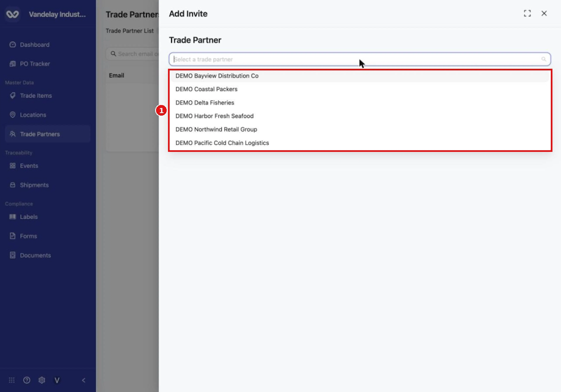Open the Dashboard sidebar item
Image resolution: width=561 pixels, height=392 pixels.
[x=48, y=45]
